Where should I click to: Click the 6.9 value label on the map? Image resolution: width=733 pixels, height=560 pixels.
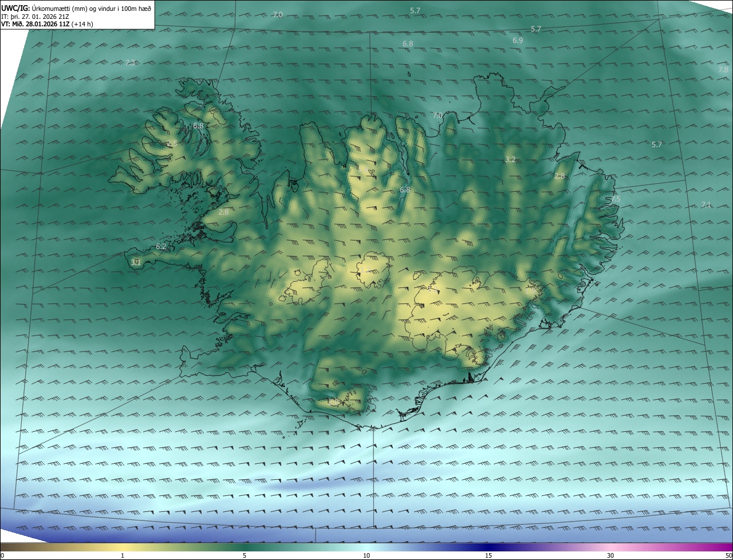(x=518, y=41)
